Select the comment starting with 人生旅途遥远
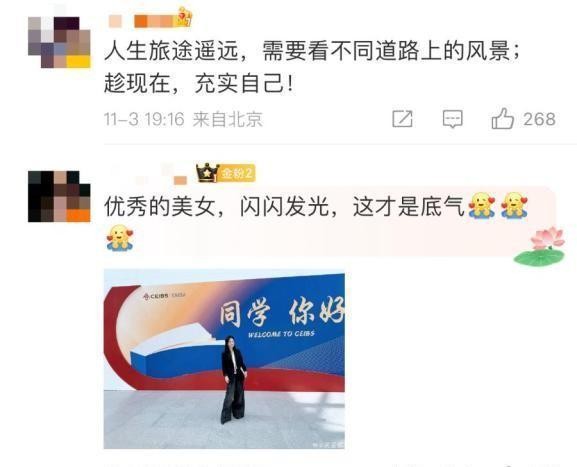Image resolution: width=577 pixels, height=467 pixels. [312, 67]
